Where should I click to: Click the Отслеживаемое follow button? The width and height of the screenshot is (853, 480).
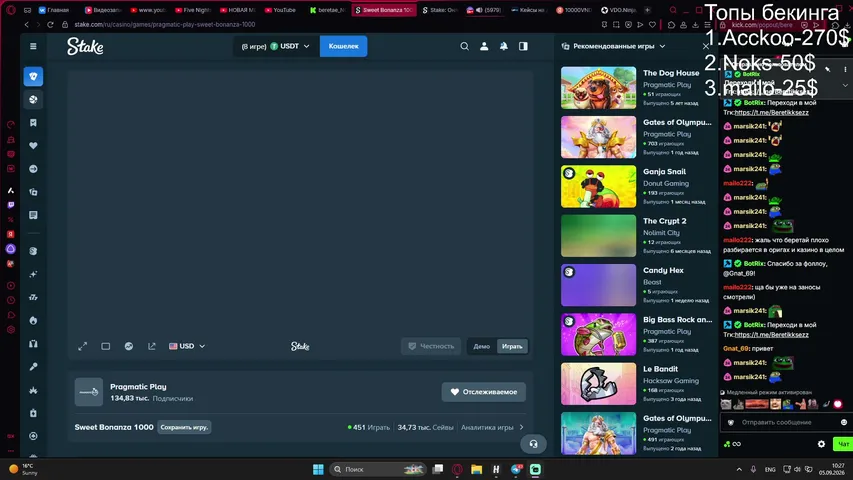click(x=484, y=392)
